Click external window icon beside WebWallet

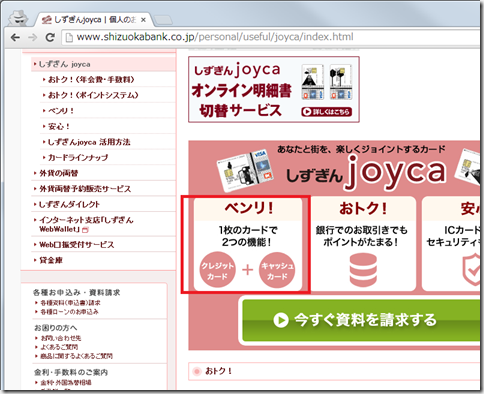[x=85, y=230]
